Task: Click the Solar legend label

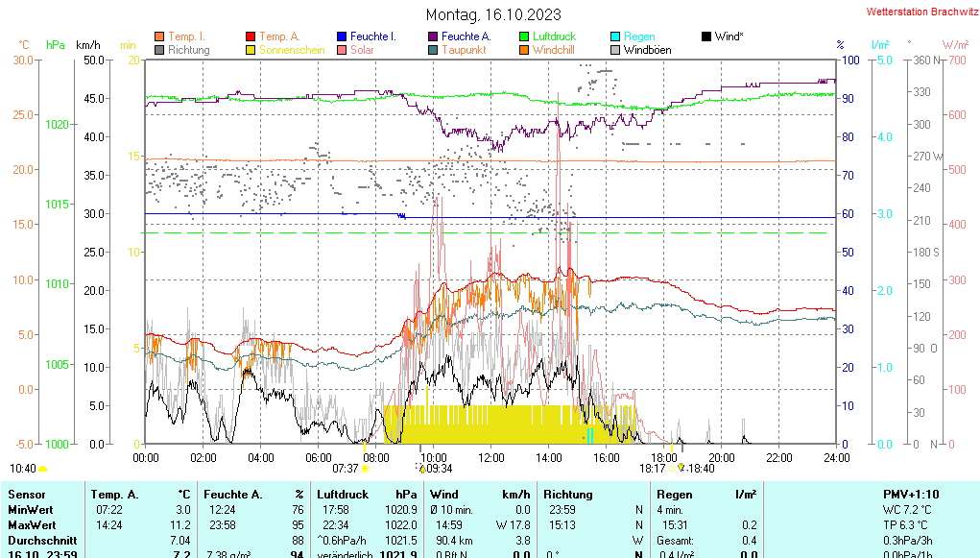Action: click(x=362, y=50)
